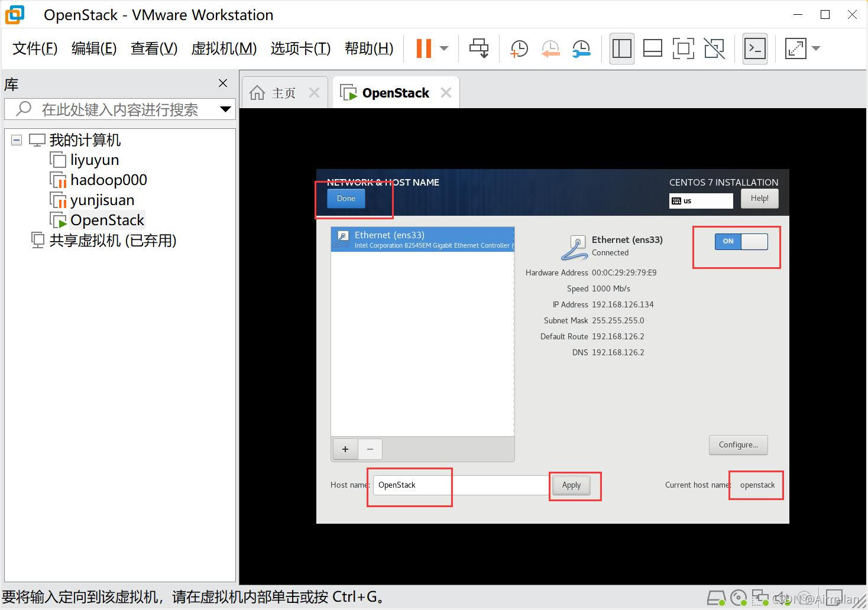868x610 pixels.
Task: Take a snapshot of this virtual machine
Action: point(519,48)
